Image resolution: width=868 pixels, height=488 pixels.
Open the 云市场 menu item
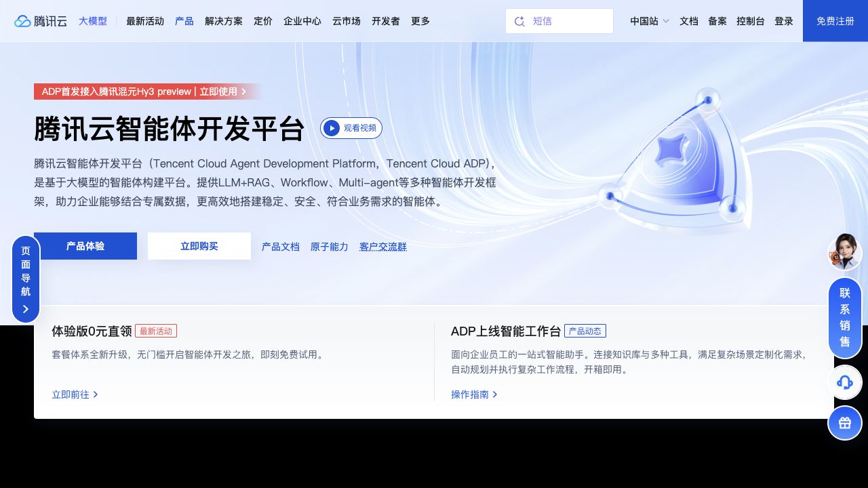[347, 21]
